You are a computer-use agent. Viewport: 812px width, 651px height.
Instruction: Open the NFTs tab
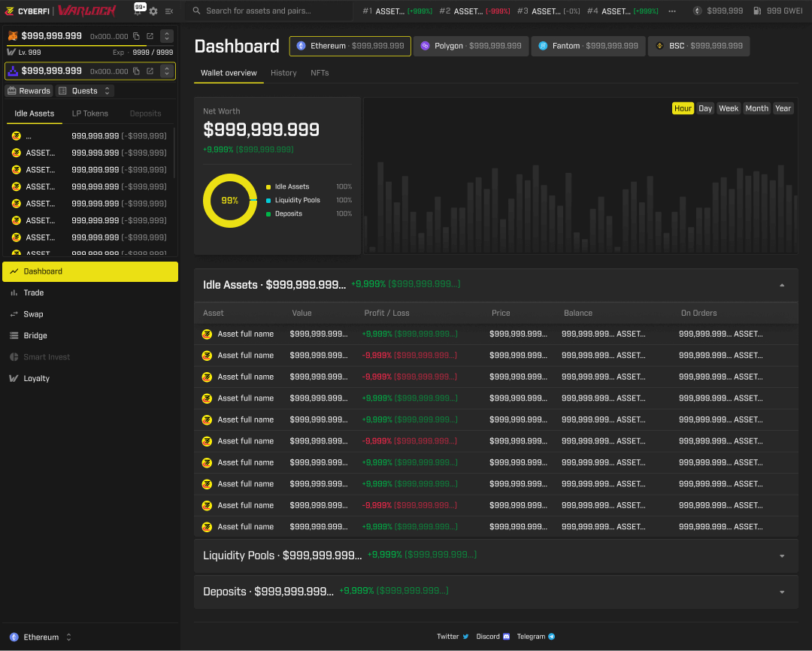[320, 73]
